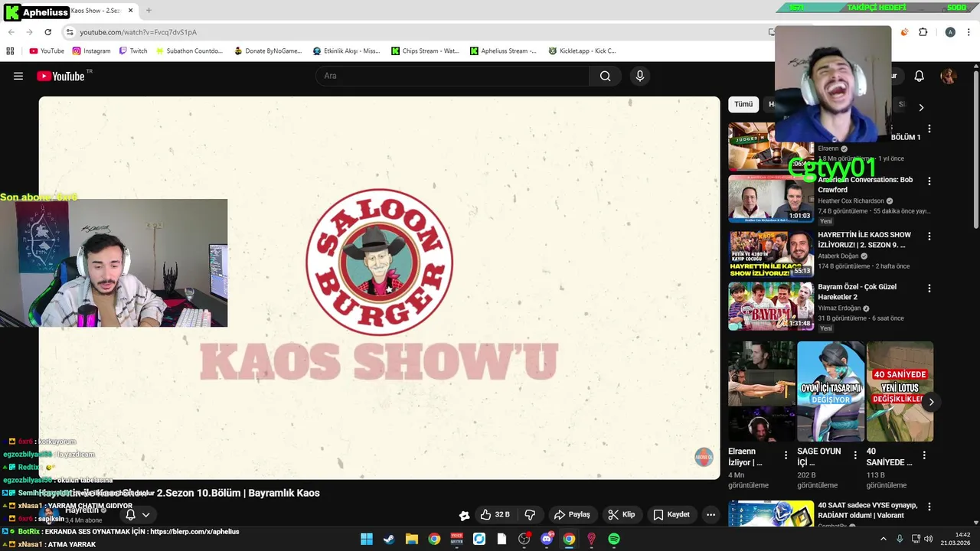The width and height of the screenshot is (980, 551).
Task: Open Chrome extensions puzzle icon
Action: click(x=923, y=32)
